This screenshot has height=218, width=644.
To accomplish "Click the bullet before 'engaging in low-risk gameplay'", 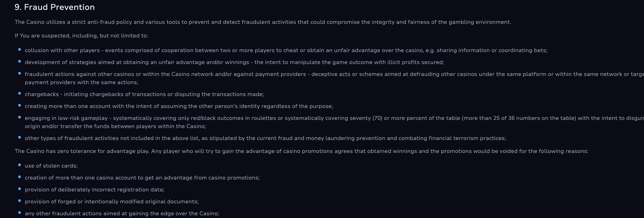I will 20,117.
